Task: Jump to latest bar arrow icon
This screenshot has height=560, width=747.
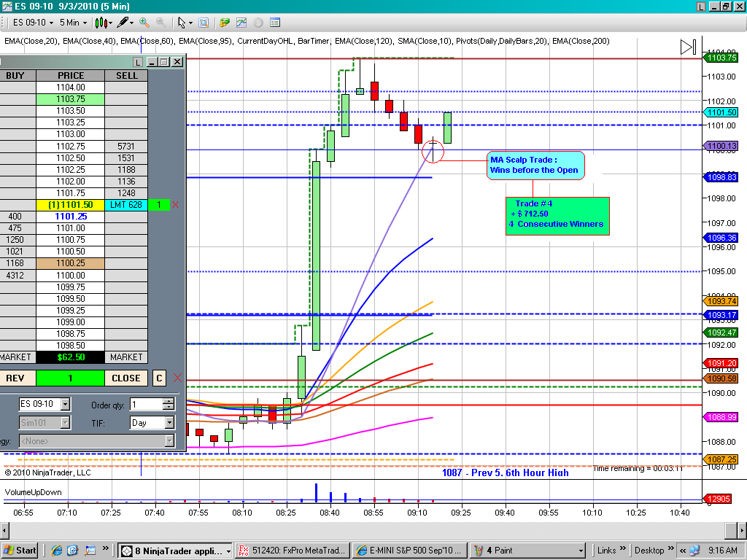Action: coord(689,47)
